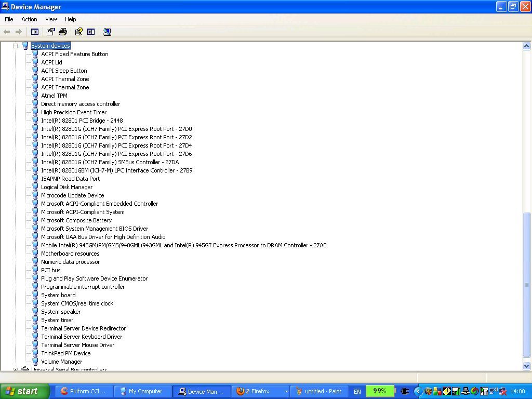
Task: Click the yellow envelope tray icon
Action: point(446,391)
